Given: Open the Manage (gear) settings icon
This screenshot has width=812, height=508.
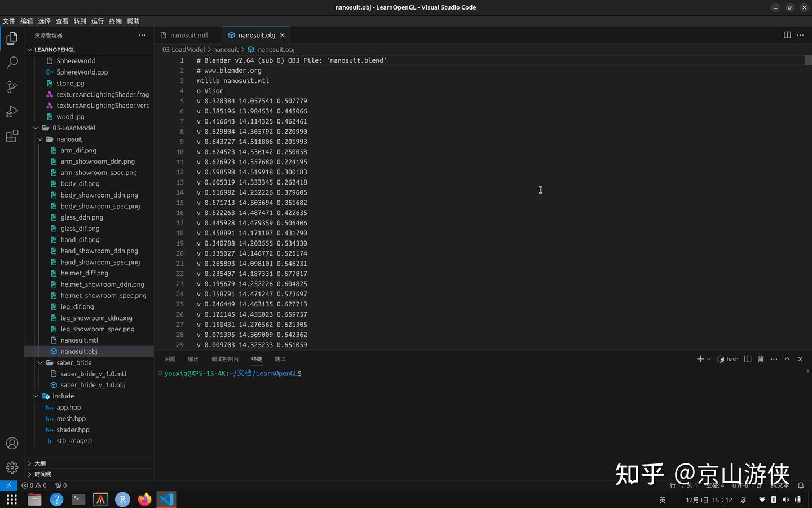Looking at the screenshot, I should [x=12, y=467].
